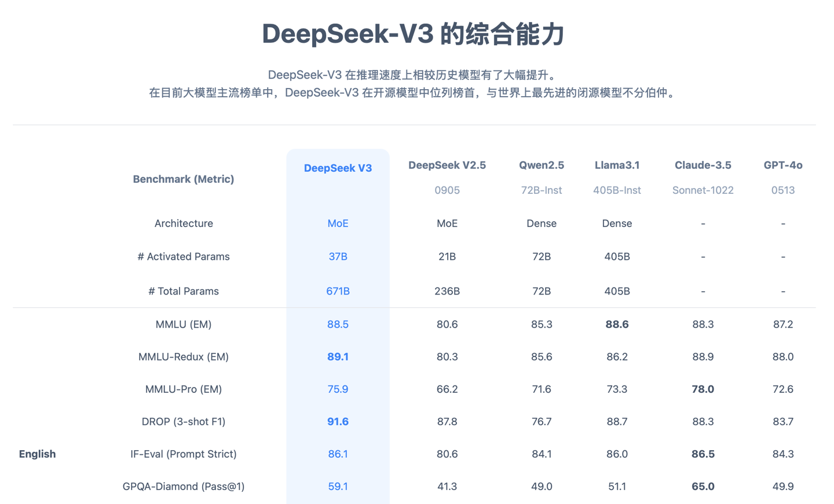Select the Architecture row label

tap(183, 223)
